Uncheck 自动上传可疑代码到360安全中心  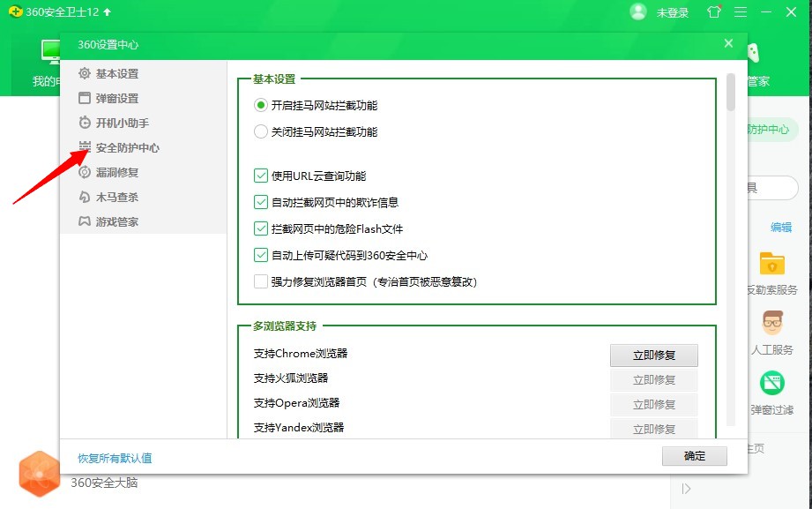point(261,255)
